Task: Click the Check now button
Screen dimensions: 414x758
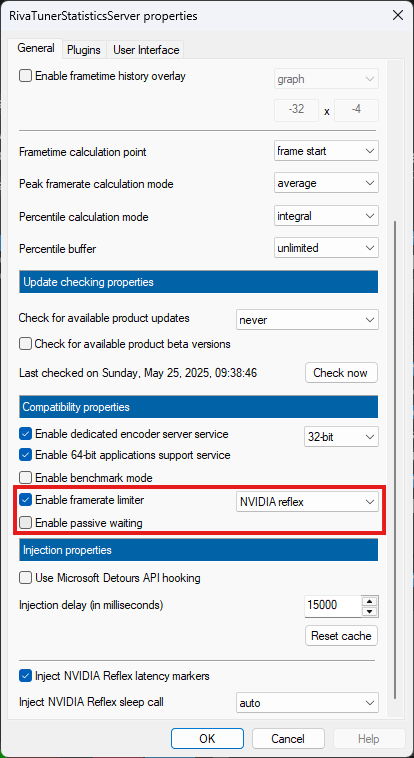Action: coord(341,373)
